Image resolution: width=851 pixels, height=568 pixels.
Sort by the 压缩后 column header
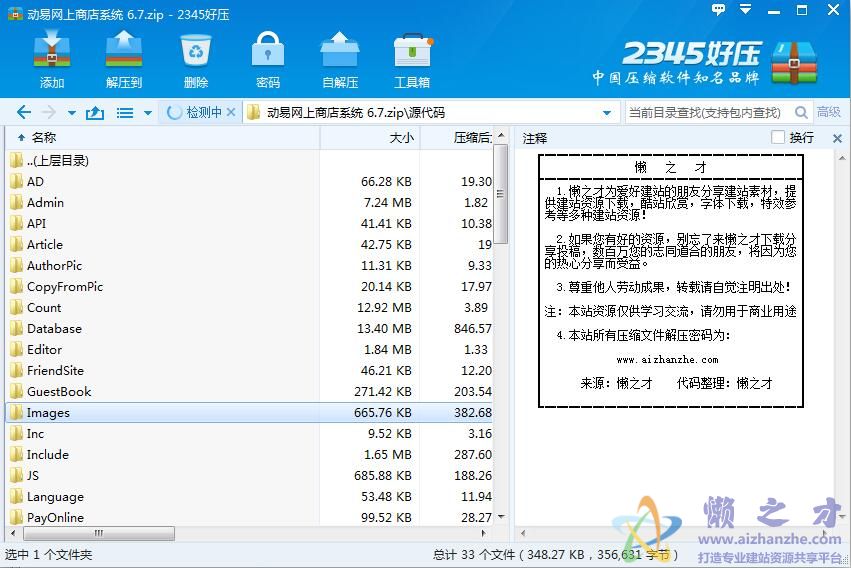pyautogui.click(x=456, y=138)
